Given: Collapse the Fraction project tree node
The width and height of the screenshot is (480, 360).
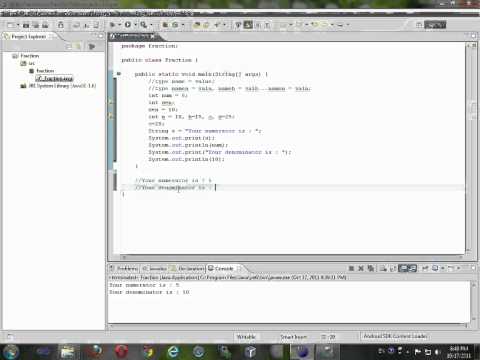Looking at the screenshot, I should tap(15, 56).
